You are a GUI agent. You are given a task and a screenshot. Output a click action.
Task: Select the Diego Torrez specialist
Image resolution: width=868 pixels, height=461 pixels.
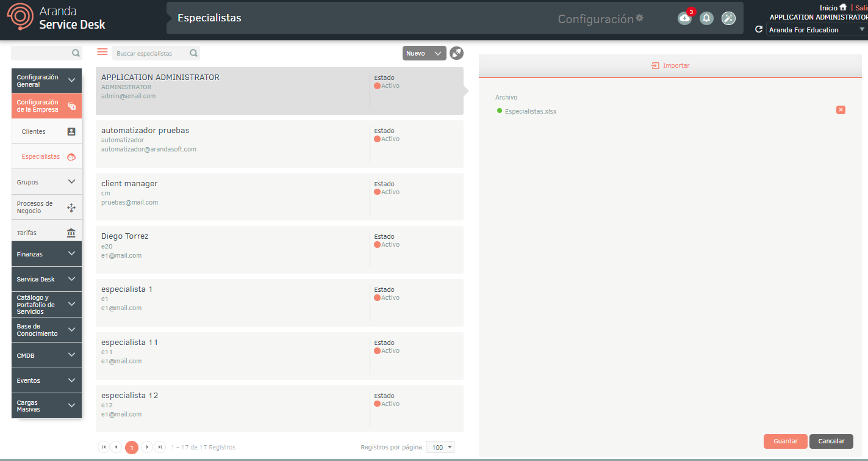(279, 250)
